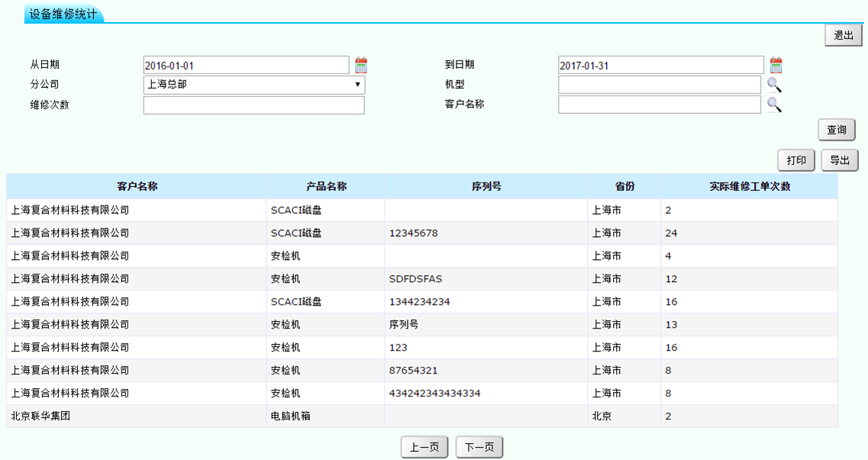Click the search magnifier next to 客户名称
This screenshot has width=868, height=460.
(774, 105)
